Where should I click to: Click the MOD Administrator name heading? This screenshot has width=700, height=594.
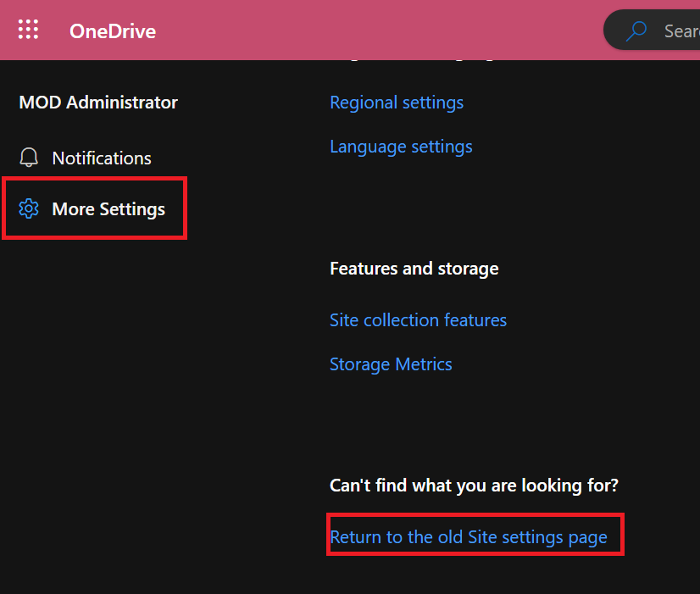click(x=98, y=103)
